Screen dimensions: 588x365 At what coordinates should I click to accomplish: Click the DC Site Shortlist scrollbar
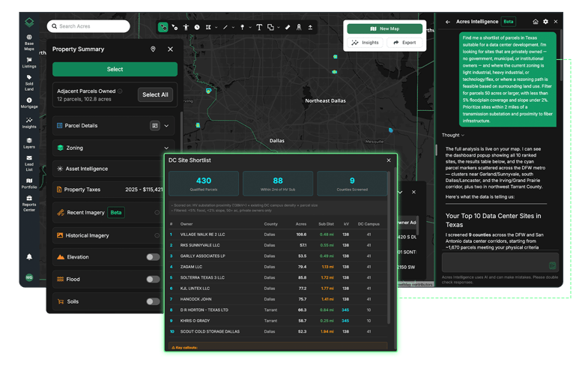[x=389, y=247]
